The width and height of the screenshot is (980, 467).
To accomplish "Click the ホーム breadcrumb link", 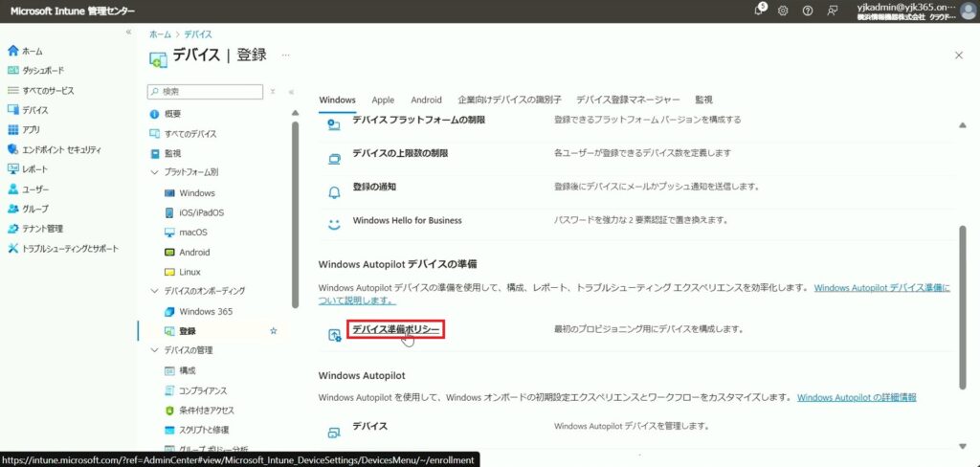I will (x=160, y=34).
